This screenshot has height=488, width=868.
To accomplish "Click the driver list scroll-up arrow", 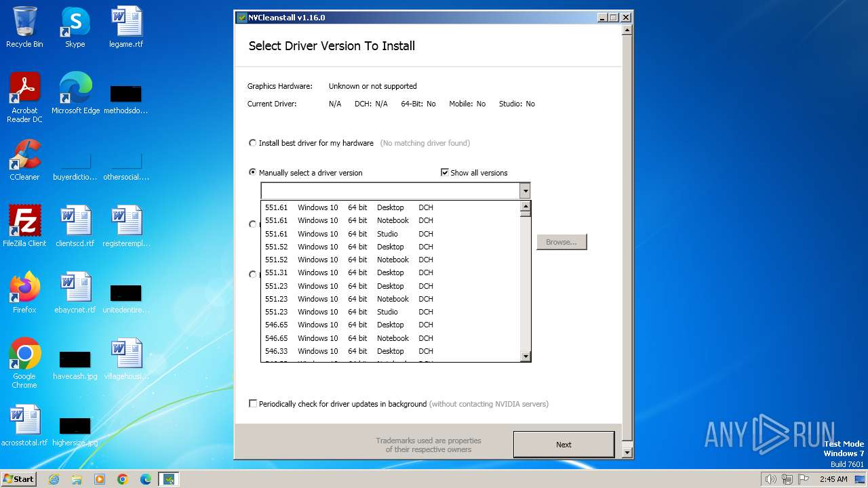I will tap(525, 205).
